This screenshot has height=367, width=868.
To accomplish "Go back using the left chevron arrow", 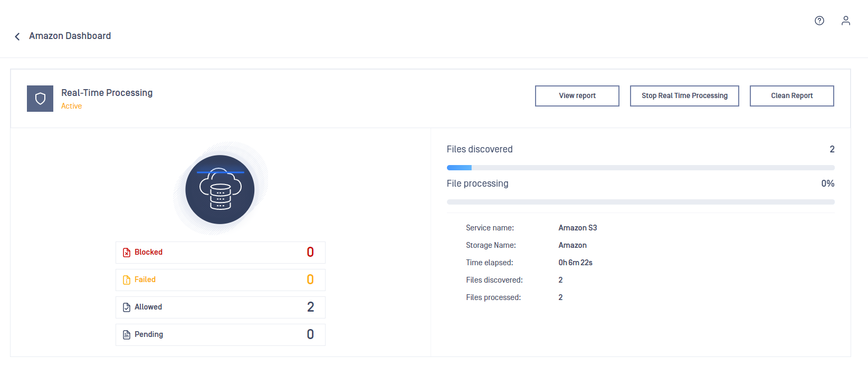I will point(17,36).
